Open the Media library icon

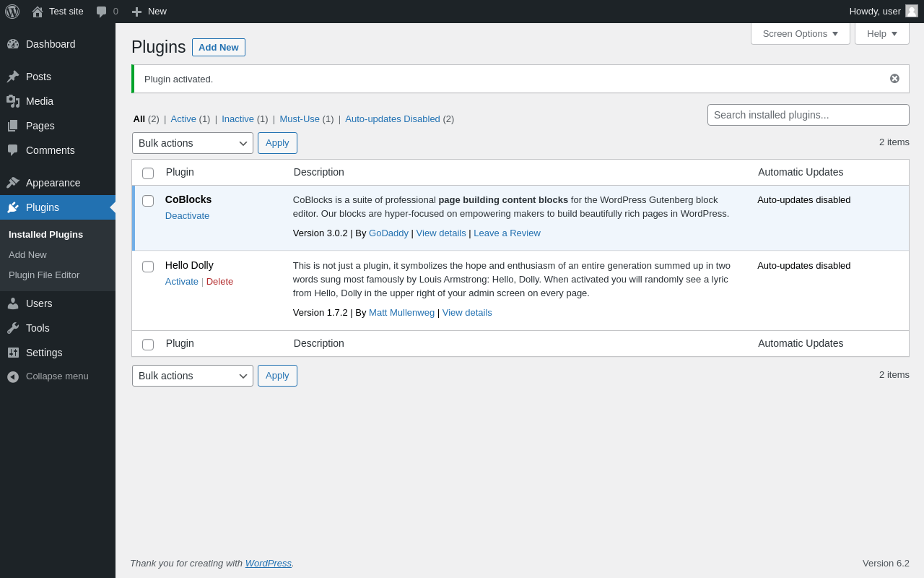click(x=13, y=101)
